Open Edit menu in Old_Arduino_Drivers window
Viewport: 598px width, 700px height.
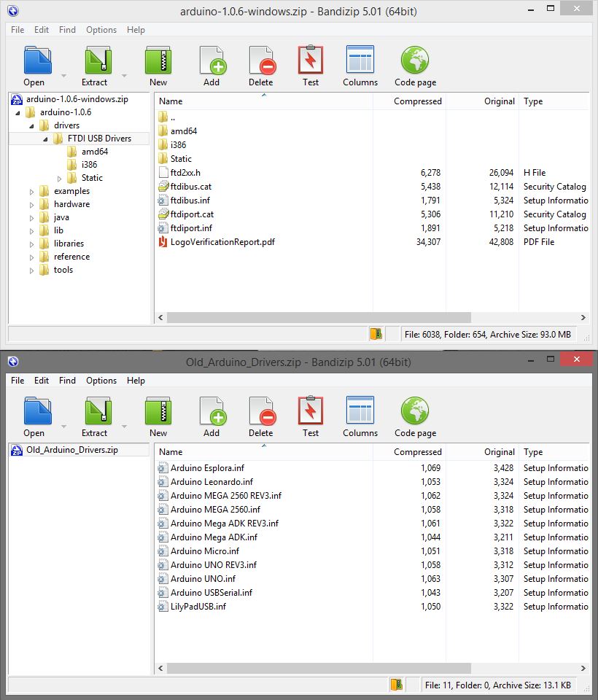(42, 381)
